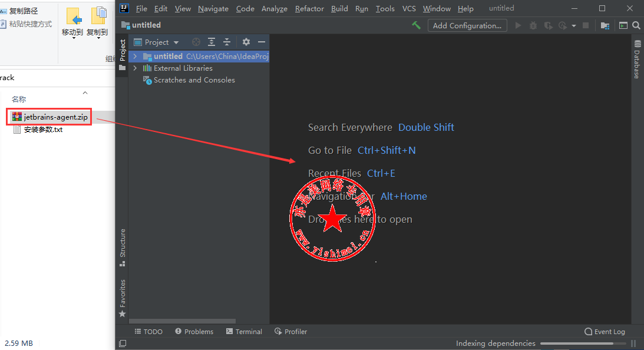The width and height of the screenshot is (644, 350).
Task: Select the untitled project root row
Action: click(199, 57)
